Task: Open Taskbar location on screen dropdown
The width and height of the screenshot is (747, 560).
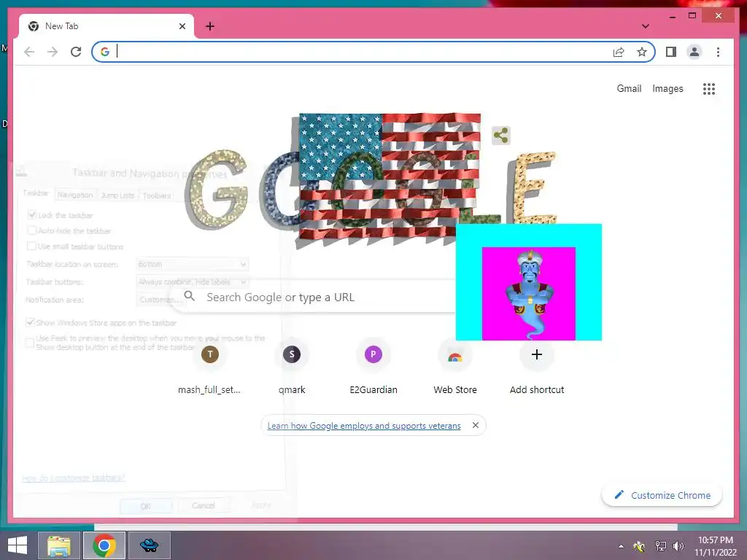Action: click(x=192, y=264)
